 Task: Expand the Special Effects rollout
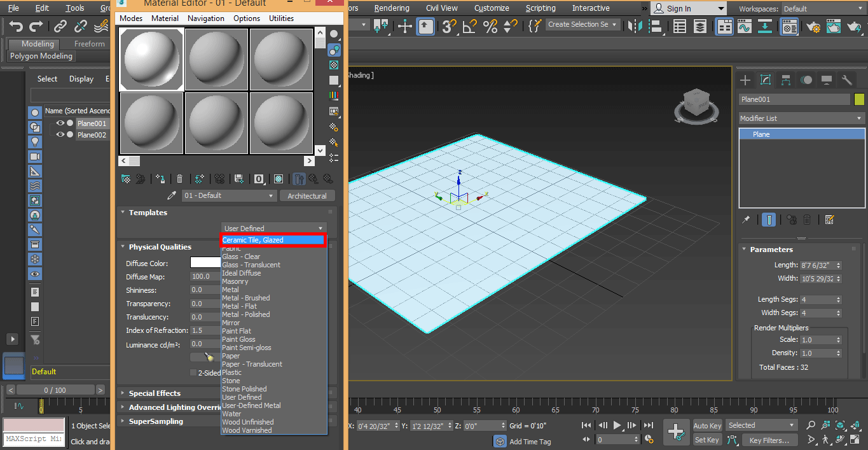155,393
